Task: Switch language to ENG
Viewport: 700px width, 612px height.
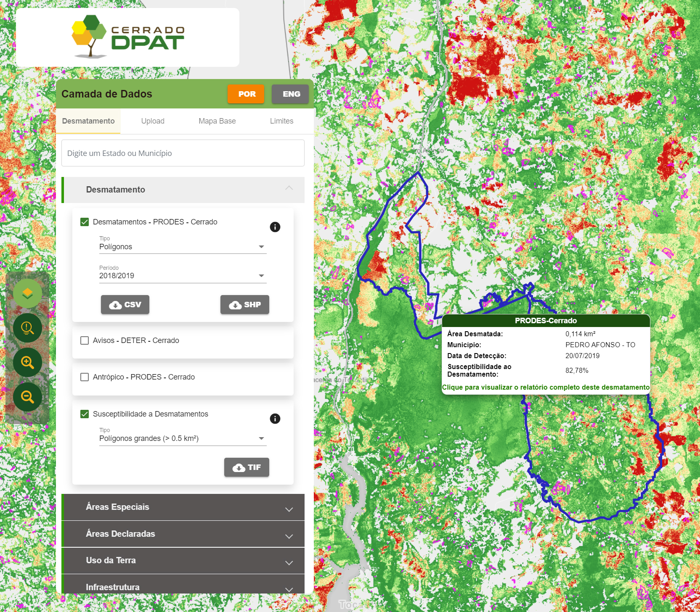Action: [290, 94]
